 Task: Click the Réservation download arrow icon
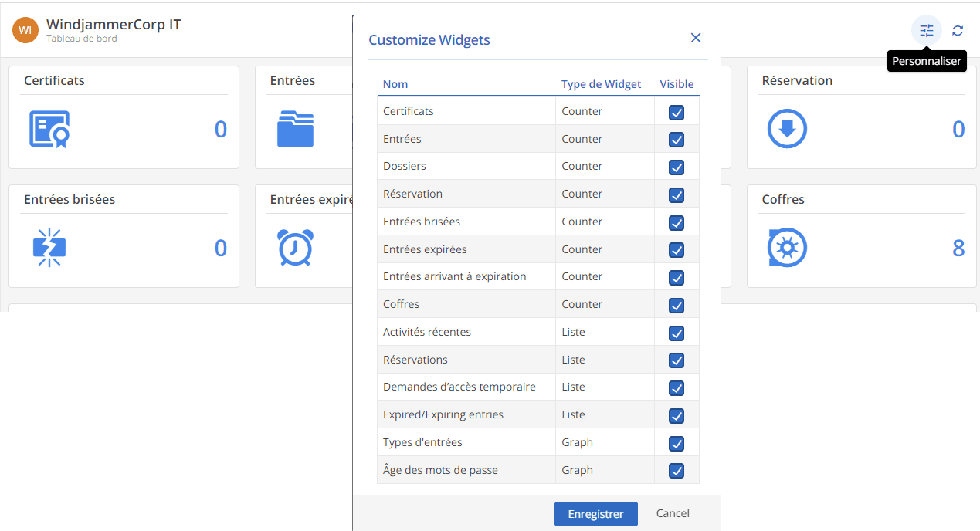pyautogui.click(x=786, y=129)
